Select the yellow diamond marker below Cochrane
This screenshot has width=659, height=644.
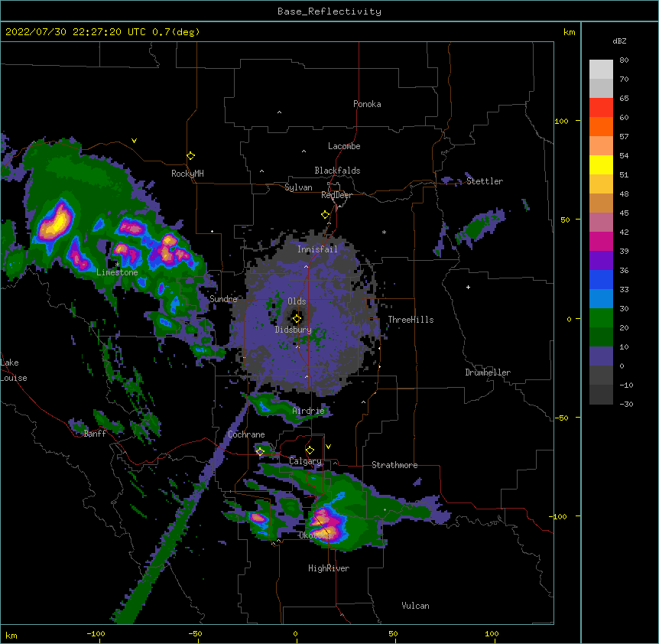(260, 451)
